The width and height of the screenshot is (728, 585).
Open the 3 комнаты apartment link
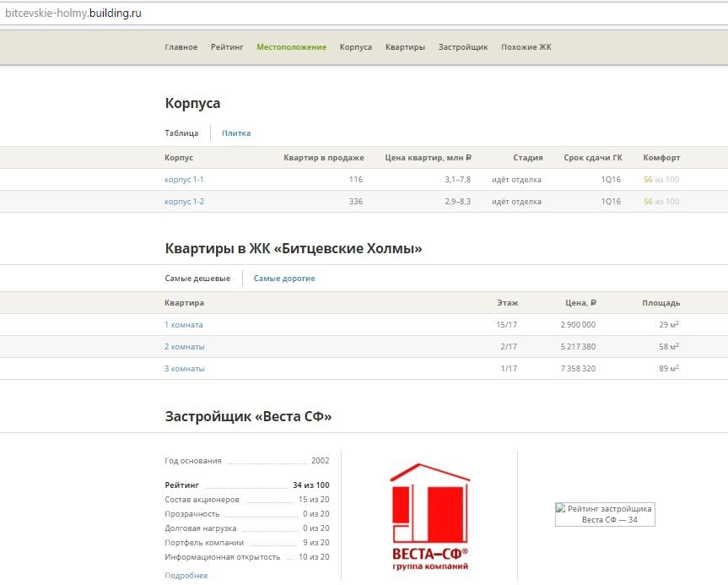click(x=185, y=368)
